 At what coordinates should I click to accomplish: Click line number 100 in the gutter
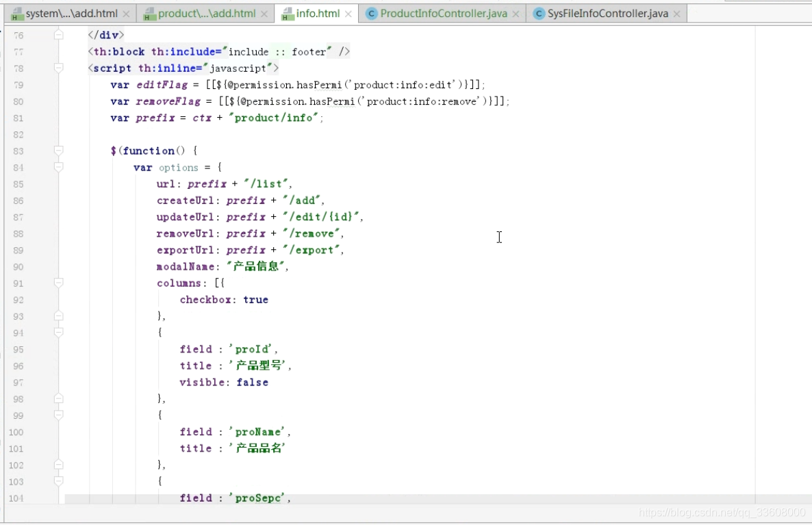coord(16,433)
